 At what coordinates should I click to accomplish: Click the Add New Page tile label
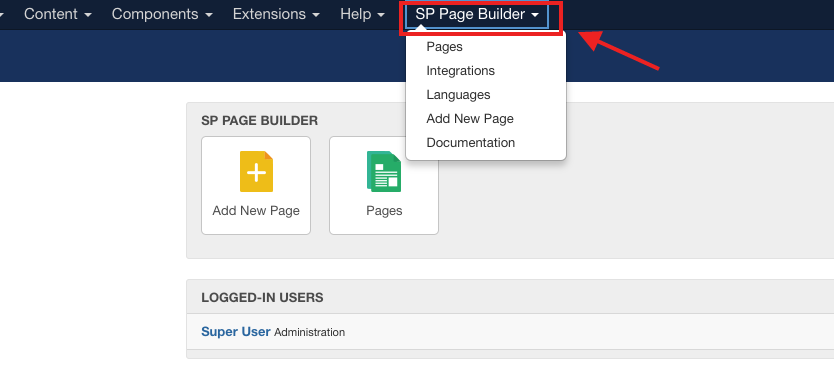pos(256,211)
